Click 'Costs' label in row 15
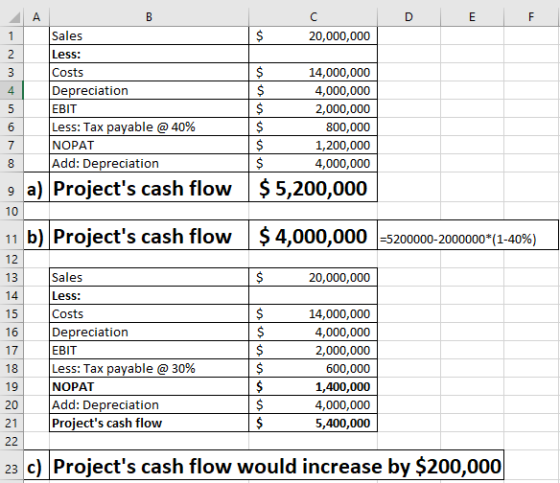The height and width of the screenshot is (483, 560). (149, 314)
